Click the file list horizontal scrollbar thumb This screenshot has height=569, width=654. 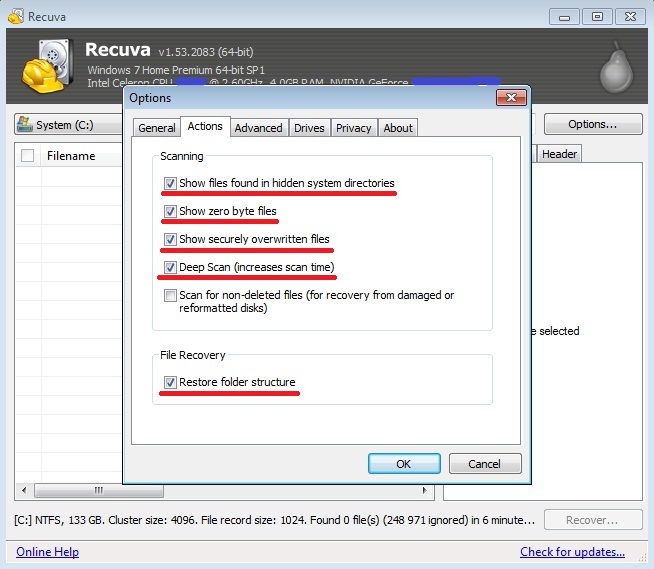(99, 490)
